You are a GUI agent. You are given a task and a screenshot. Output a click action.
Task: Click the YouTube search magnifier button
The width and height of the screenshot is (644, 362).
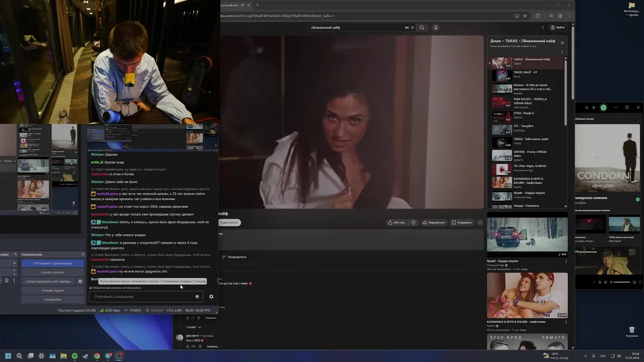pyautogui.click(x=422, y=28)
